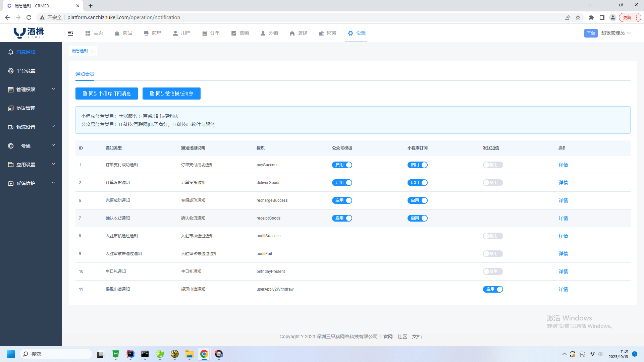Click the 财务 wallet icon
This screenshot has width=644, height=362.
coord(321,33)
